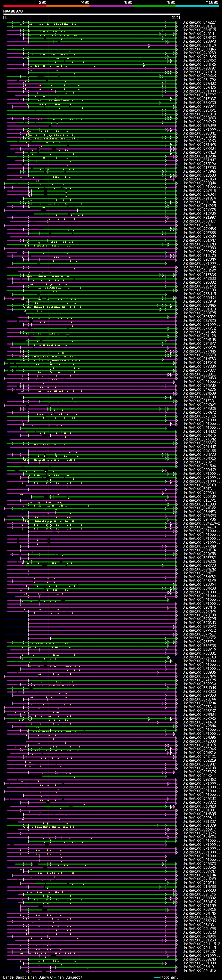
Task: Select hit label UniRef100_P41479
Action: point(199,722)
